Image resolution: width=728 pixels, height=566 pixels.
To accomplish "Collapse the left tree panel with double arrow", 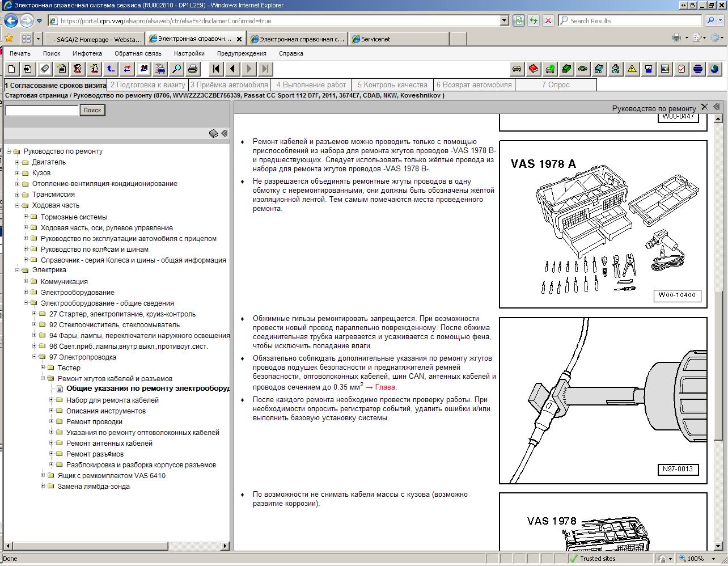I will click(x=225, y=133).
